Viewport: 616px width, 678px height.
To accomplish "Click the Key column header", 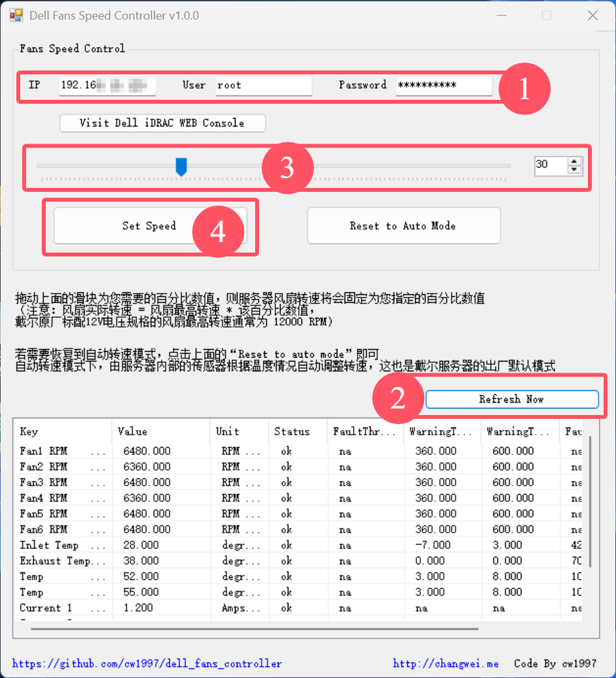I will [63, 431].
